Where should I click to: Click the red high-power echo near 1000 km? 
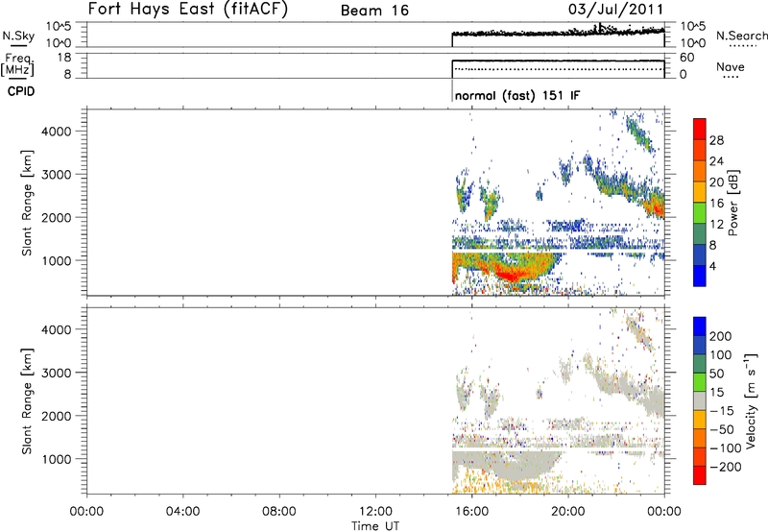coord(511,275)
